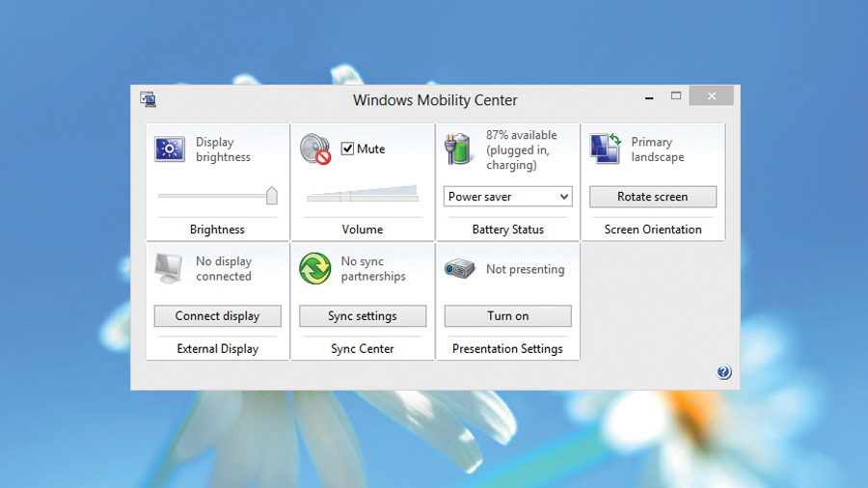The height and width of the screenshot is (488, 868).
Task: Click the "Brightness" tile label
Action: coord(217,230)
